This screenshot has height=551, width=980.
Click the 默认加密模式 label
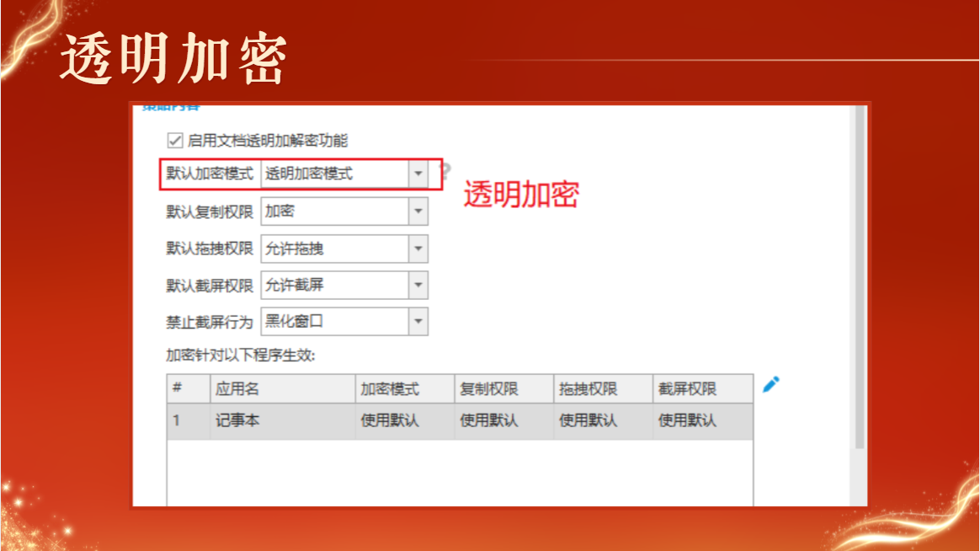(x=210, y=174)
